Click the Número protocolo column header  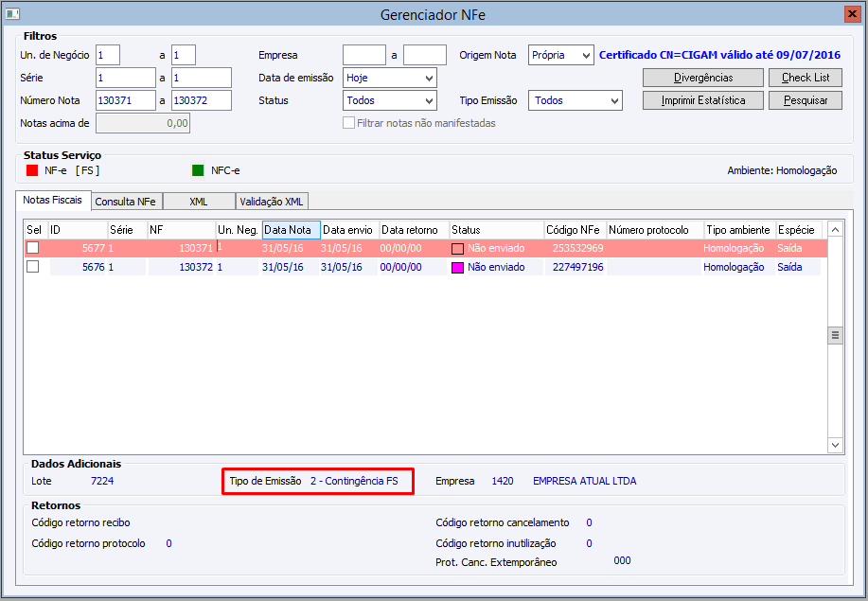coord(655,230)
